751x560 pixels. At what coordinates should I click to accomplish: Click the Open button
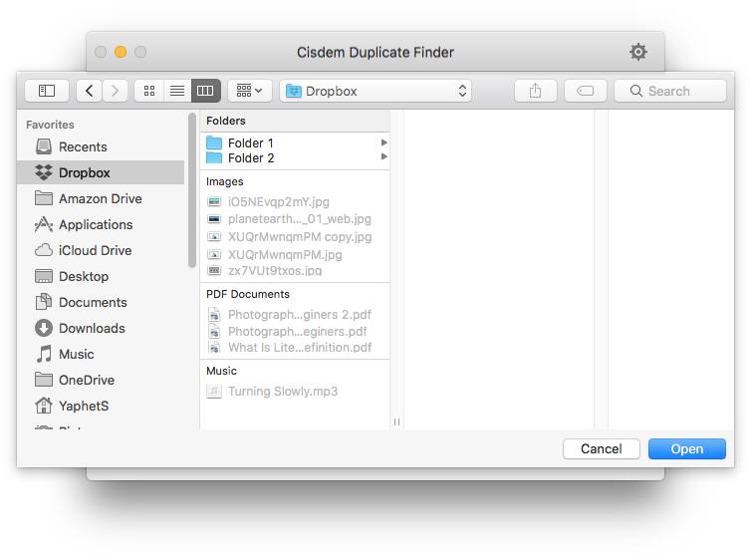coord(687,448)
